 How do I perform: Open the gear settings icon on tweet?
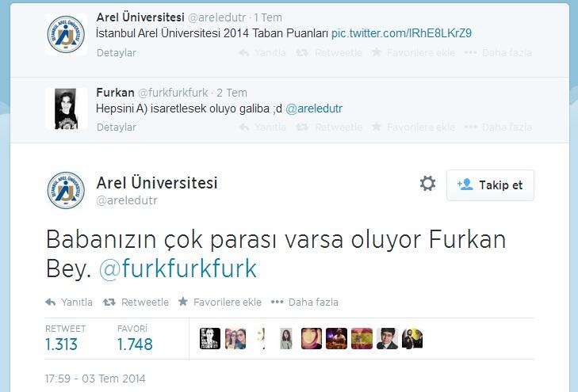pos(427,183)
